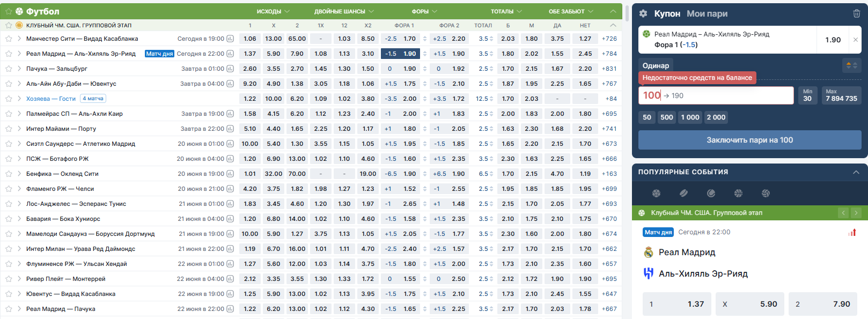Viewport: 868px width, 319px height.
Task: Open coupon settings gear icon
Action: [x=643, y=13]
